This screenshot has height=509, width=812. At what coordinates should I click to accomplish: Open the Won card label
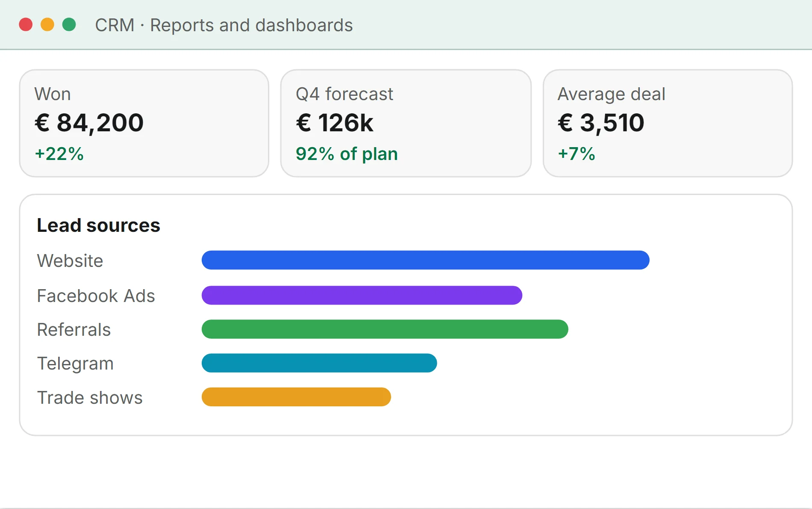pos(53,94)
